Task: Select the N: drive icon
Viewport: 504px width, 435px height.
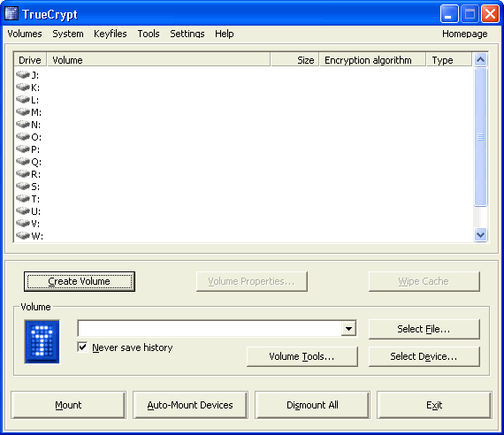Action: [23, 125]
